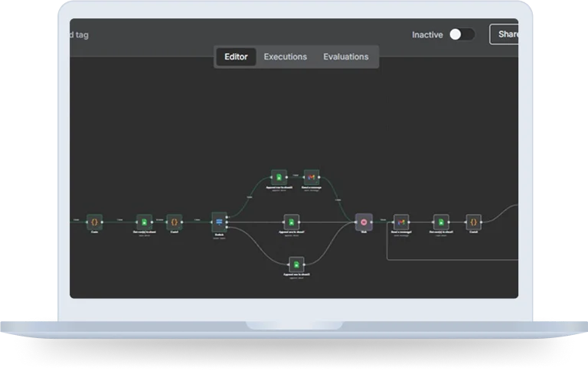Screen dimensions: 588x371
Task: Select the leftmost Code node
Action: pos(94,222)
